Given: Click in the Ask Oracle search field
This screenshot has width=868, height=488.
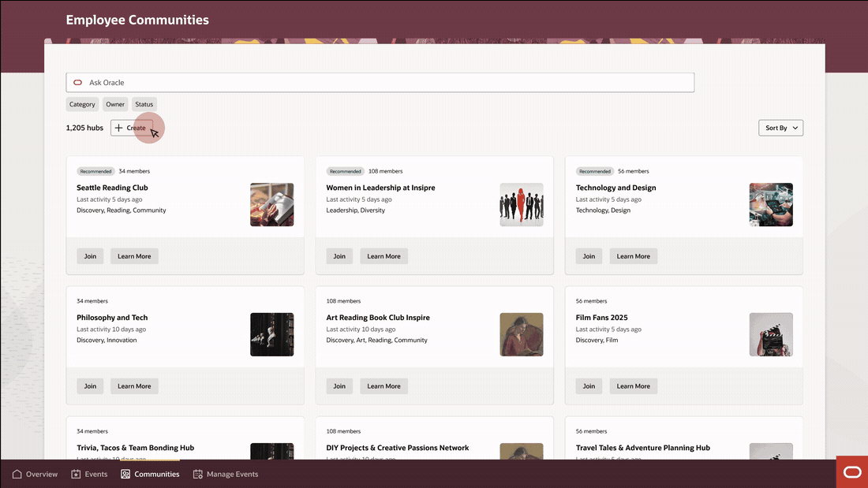Looking at the screenshot, I should [380, 83].
